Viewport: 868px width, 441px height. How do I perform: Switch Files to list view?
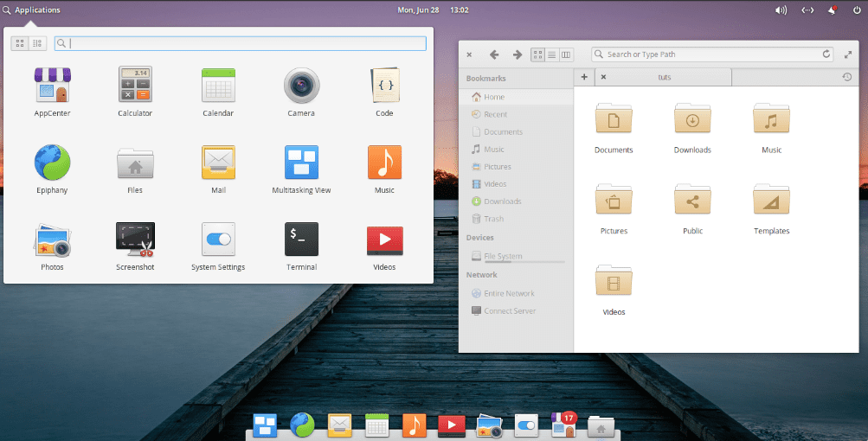coord(552,54)
